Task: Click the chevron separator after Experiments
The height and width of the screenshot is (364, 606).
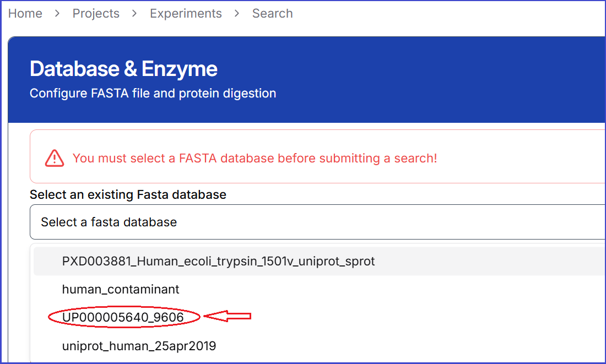Action: pyautogui.click(x=237, y=13)
